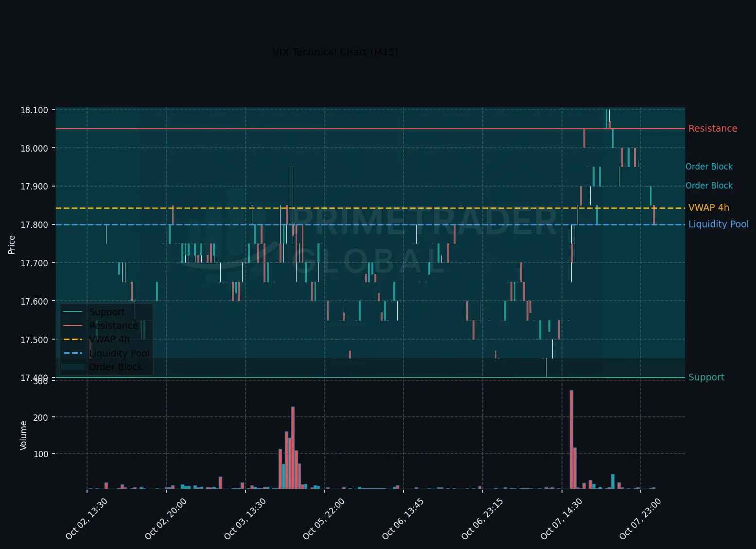Screen dimensions: 756x549
Task: Click the Oct 03, 13:30 time label
Action: tap(245, 518)
